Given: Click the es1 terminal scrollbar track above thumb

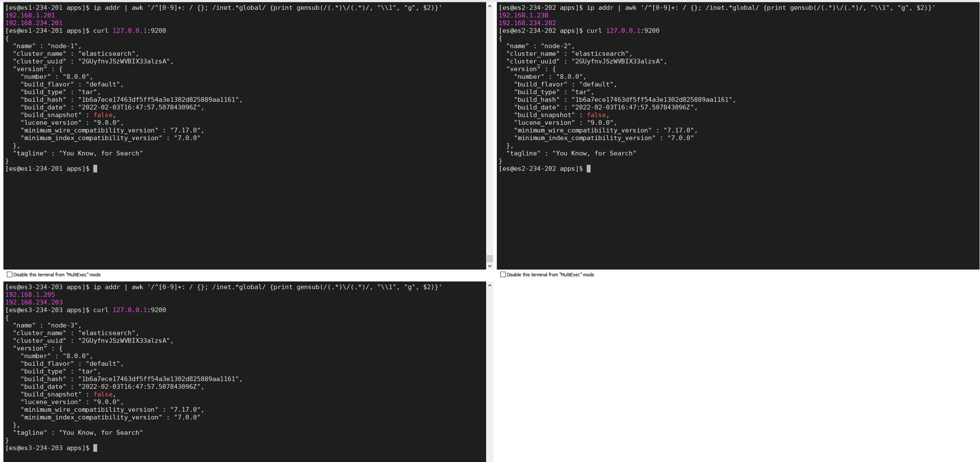Looking at the screenshot, I should click(490, 128).
